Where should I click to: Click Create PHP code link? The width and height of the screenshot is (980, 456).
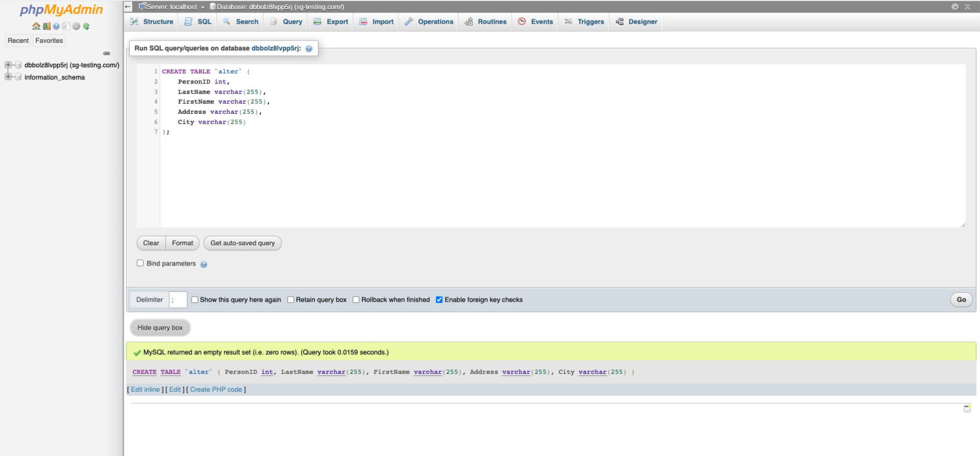tap(216, 389)
